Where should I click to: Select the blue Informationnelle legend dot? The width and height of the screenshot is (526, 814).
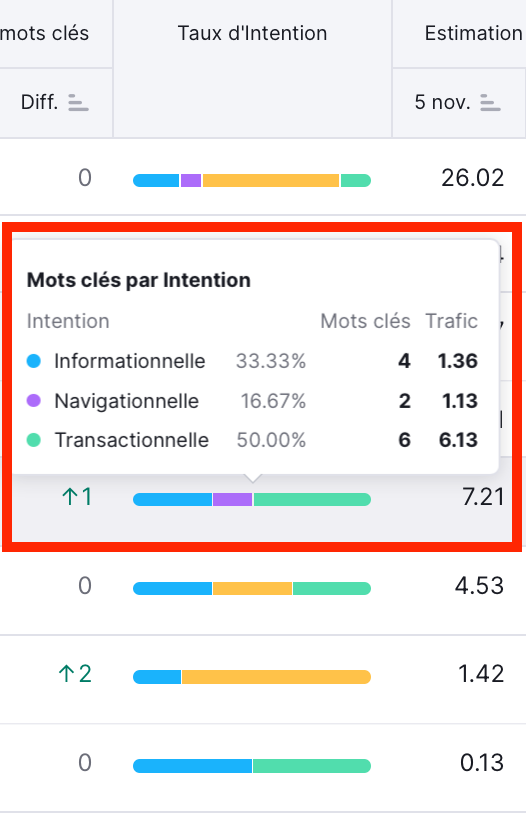pyautogui.click(x=34, y=361)
